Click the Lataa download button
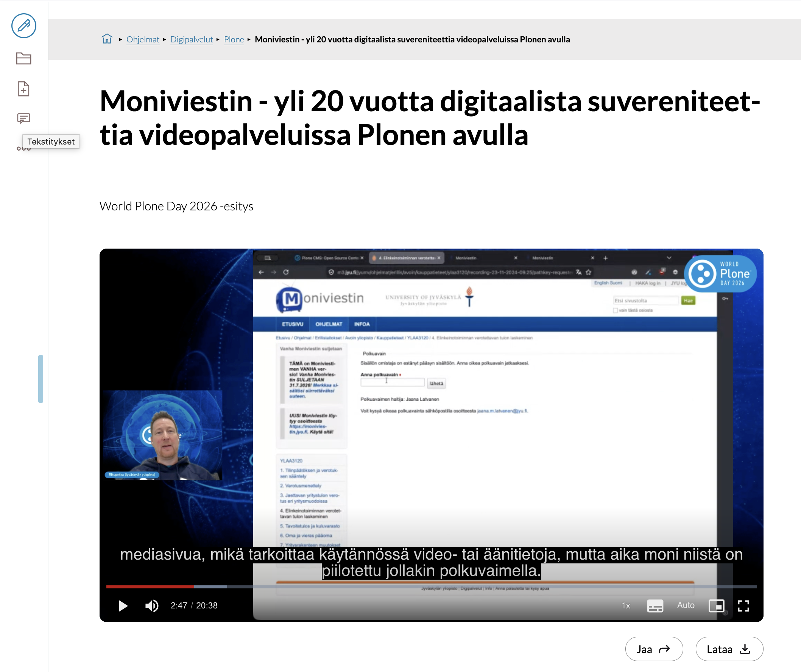This screenshot has width=801, height=672. tap(729, 649)
